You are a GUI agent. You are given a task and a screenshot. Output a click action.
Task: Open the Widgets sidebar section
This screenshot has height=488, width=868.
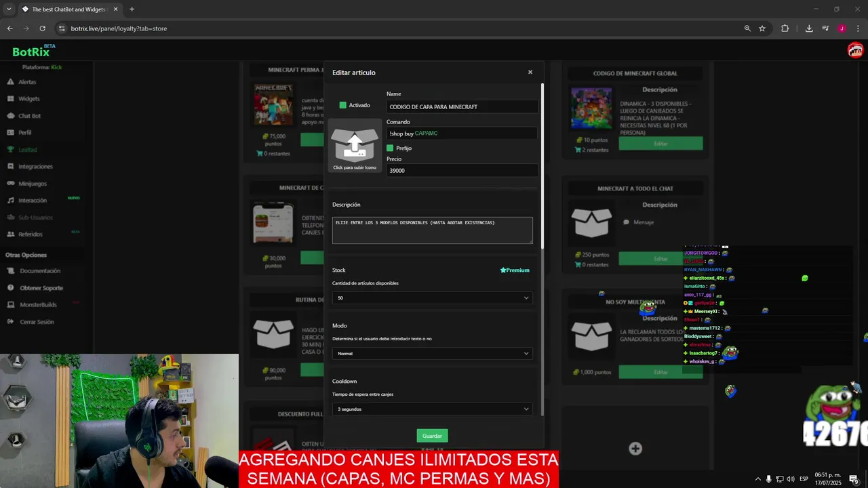(x=29, y=99)
